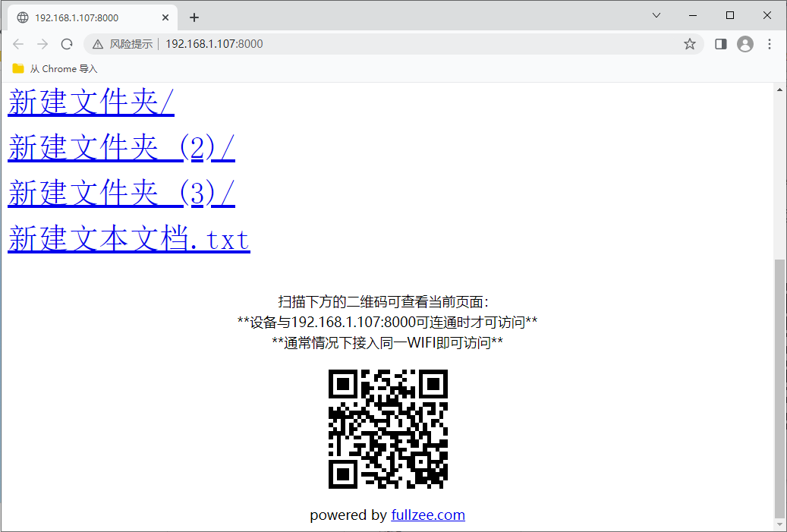The width and height of the screenshot is (787, 532).
Task: Click the line mentioning 192.168.1.107:8000可连通
Action: (x=388, y=323)
